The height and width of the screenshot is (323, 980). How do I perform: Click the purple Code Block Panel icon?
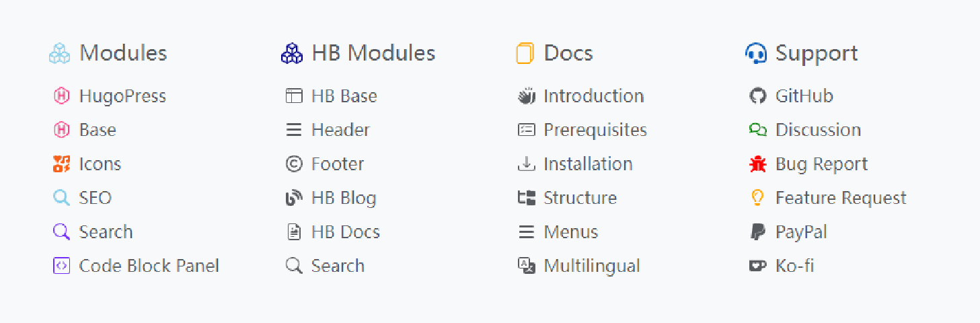point(61,266)
